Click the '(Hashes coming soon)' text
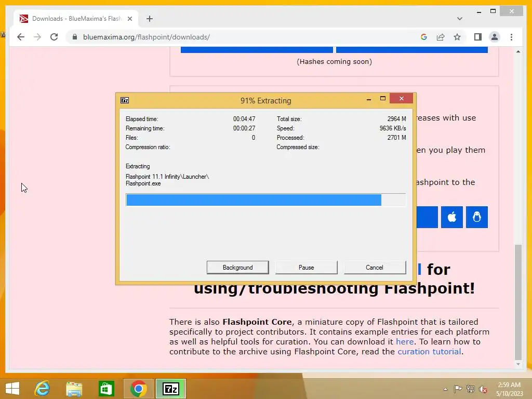 (x=334, y=62)
